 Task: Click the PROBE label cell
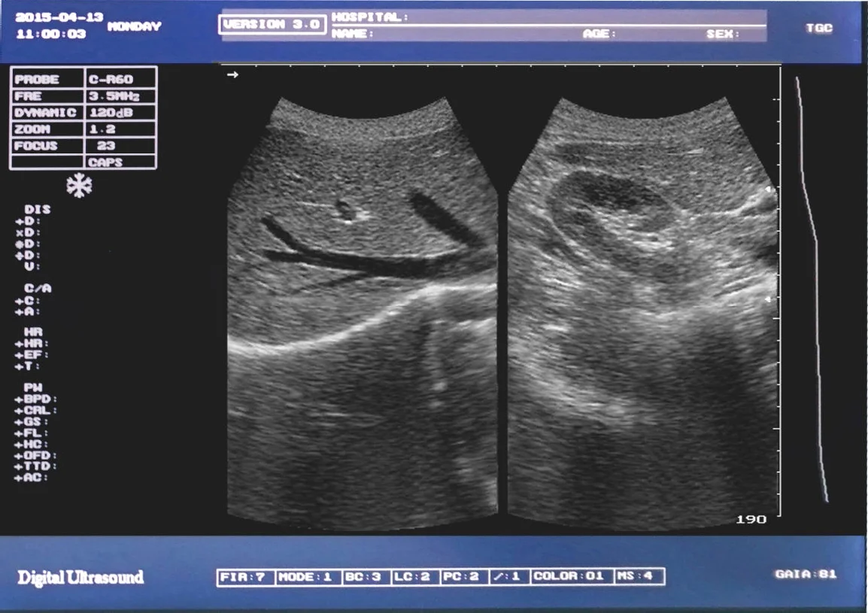tap(47, 79)
